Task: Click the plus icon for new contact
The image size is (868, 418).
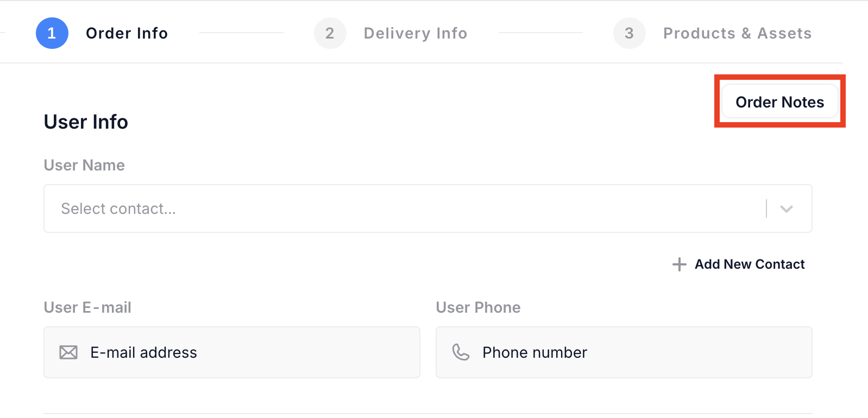Action: pyautogui.click(x=679, y=264)
